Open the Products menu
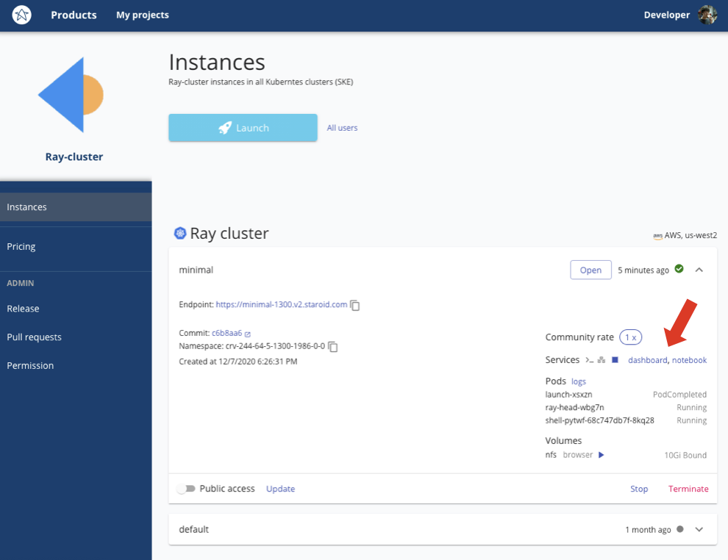Screen dimensions: 728x560 74,15
